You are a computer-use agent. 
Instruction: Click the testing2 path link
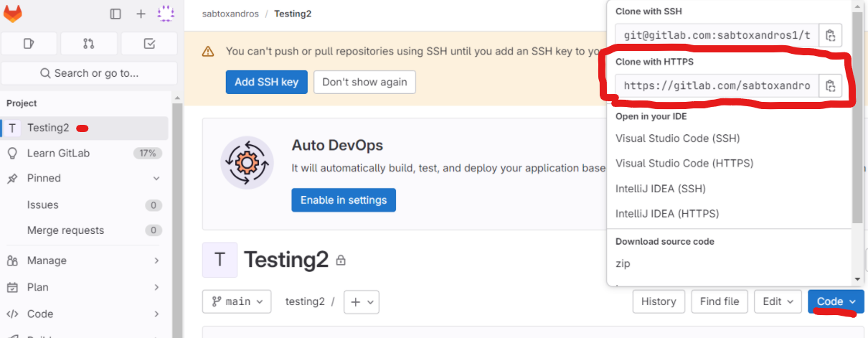pos(305,301)
